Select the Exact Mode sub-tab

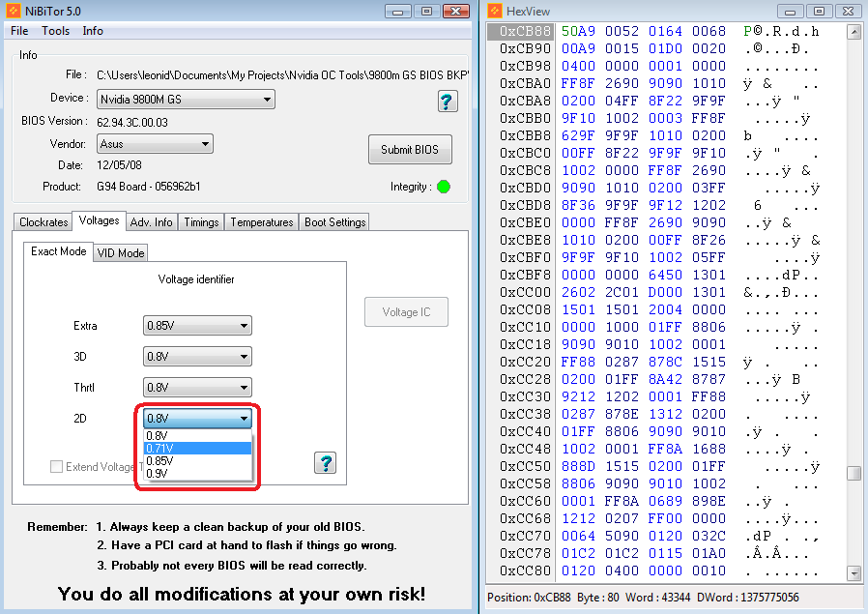point(59,251)
